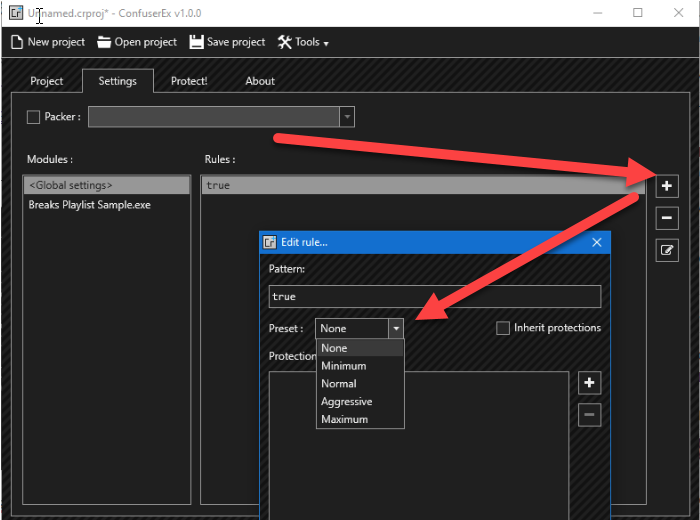This screenshot has height=520, width=700.
Task: Open the Tools dropdown menu
Action: (303, 42)
